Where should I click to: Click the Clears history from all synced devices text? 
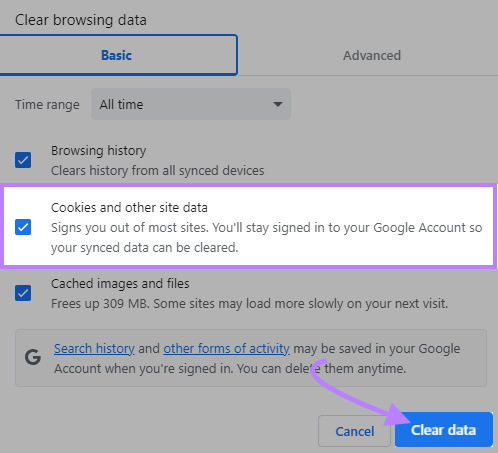(x=157, y=171)
